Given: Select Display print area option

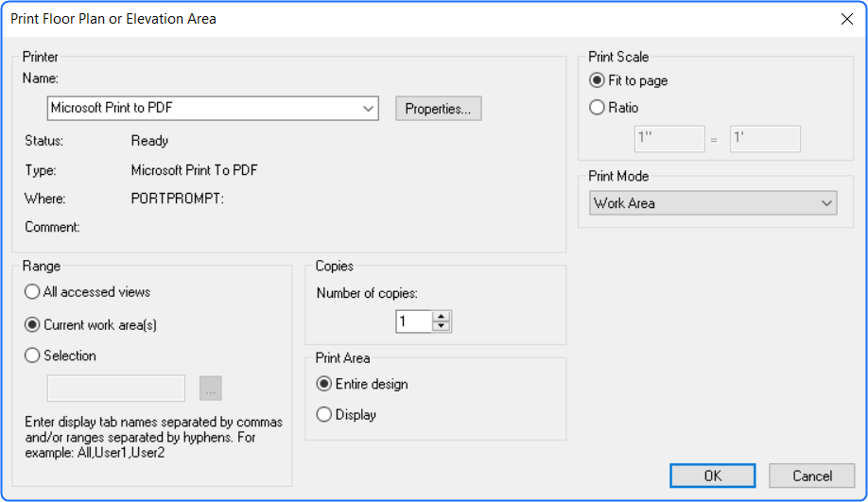Looking at the screenshot, I should coord(324,414).
